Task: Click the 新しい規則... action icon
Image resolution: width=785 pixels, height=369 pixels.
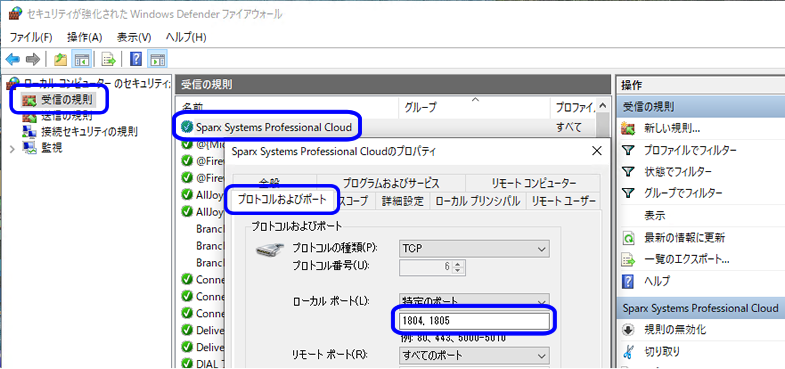Action: click(628, 128)
